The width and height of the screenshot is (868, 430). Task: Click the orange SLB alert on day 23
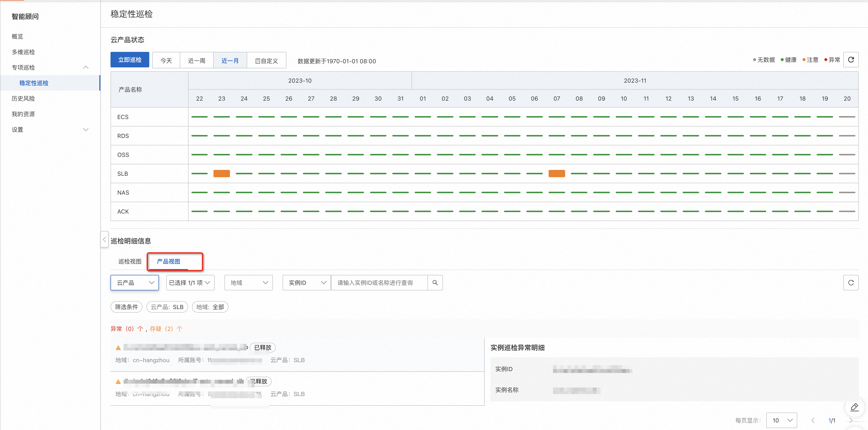[222, 174]
